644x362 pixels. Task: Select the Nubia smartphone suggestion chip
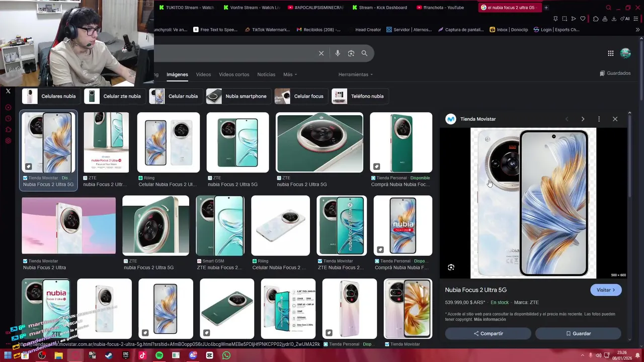tap(238, 96)
